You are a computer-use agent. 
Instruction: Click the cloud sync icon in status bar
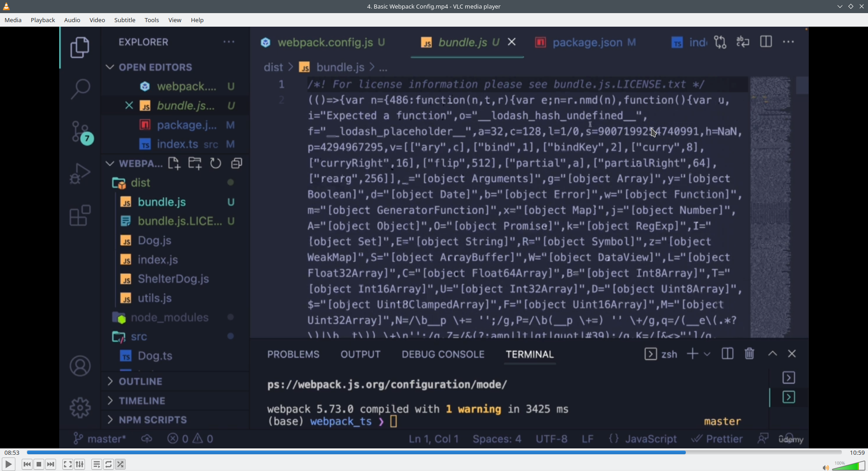tap(146, 439)
